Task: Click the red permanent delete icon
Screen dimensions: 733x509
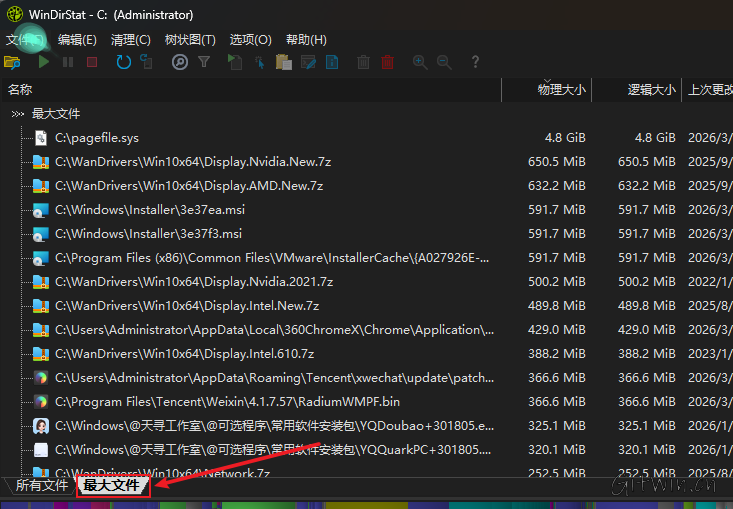Action: pos(387,62)
